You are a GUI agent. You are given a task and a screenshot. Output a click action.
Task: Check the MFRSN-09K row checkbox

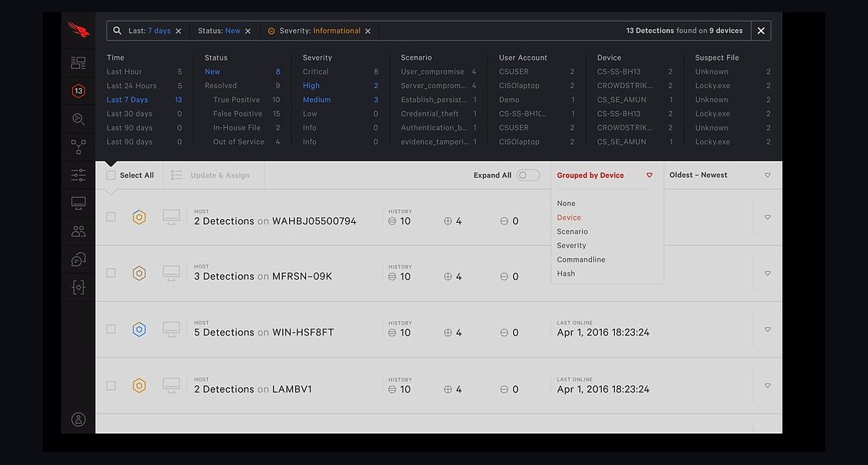110,273
